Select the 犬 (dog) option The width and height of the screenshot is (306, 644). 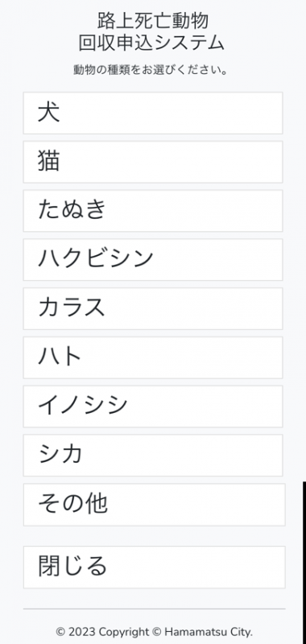click(153, 113)
